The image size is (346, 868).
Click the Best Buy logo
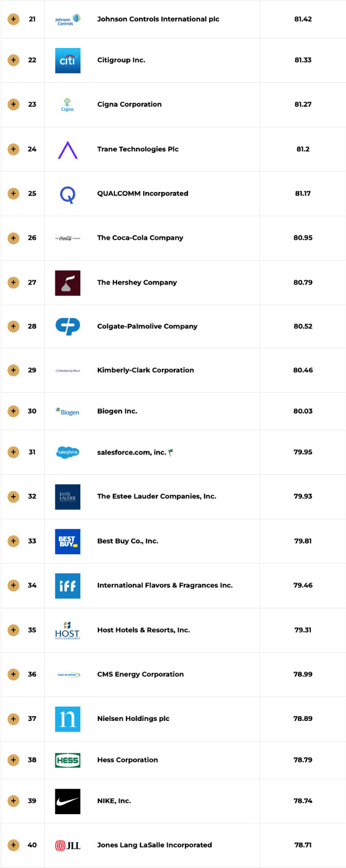click(68, 541)
